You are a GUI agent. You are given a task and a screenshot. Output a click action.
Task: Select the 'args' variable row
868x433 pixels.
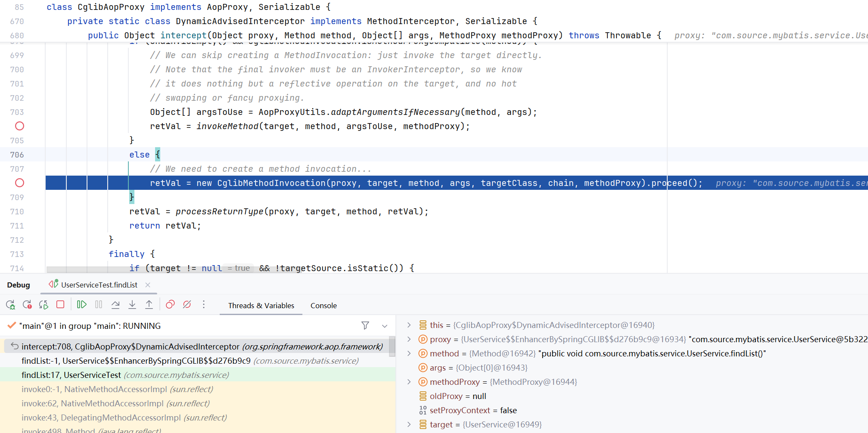(632, 368)
